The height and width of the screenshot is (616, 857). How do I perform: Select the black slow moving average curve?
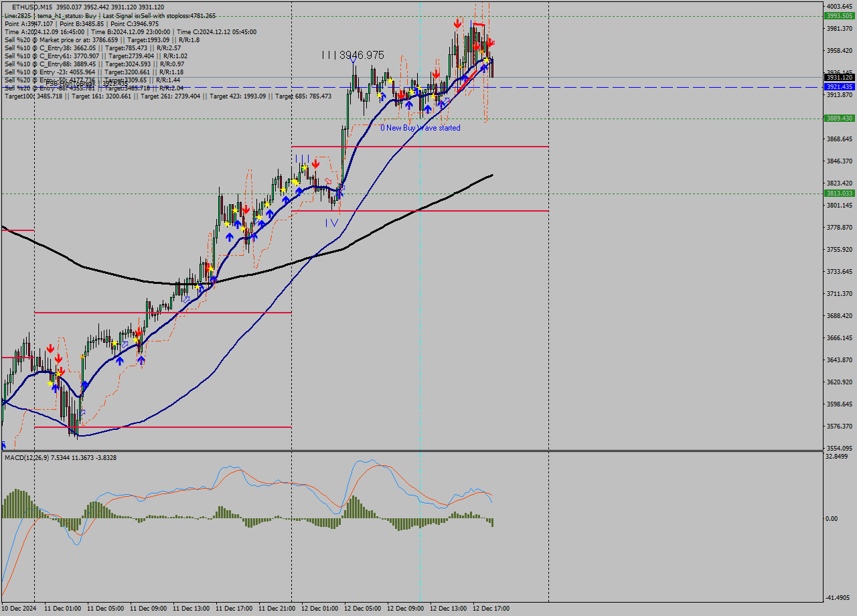click(268, 271)
